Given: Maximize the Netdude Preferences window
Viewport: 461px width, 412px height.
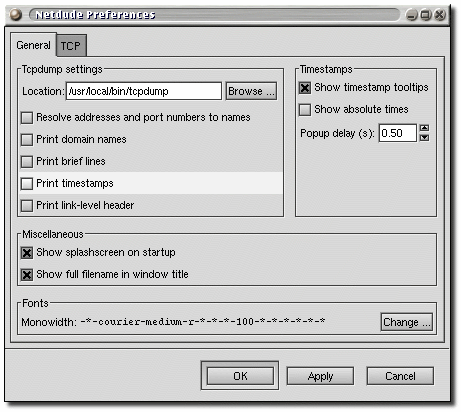Looking at the screenshot, I should pyautogui.click(x=425, y=15).
